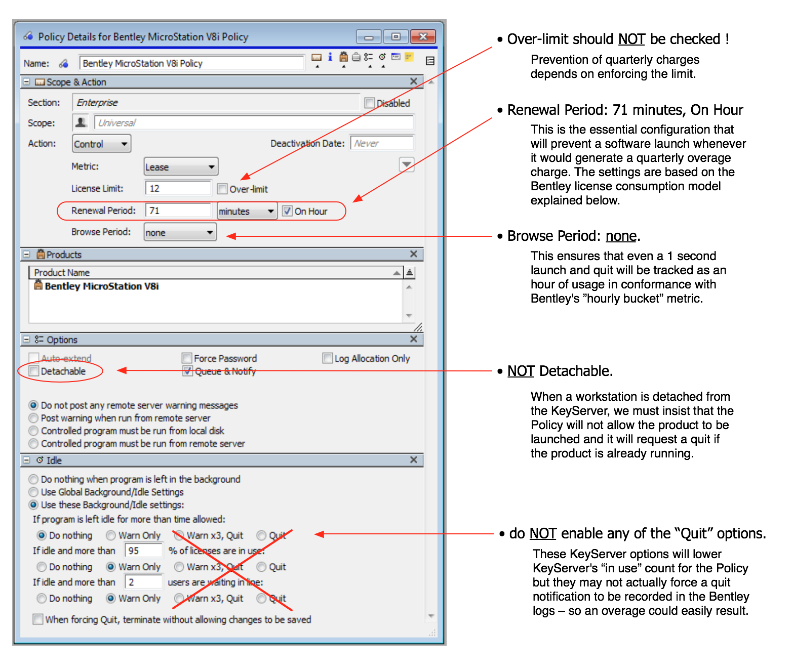This screenshot has width=792, height=672.
Task: Open the Action dropdown set to Control
Action: tap(101, 144)
